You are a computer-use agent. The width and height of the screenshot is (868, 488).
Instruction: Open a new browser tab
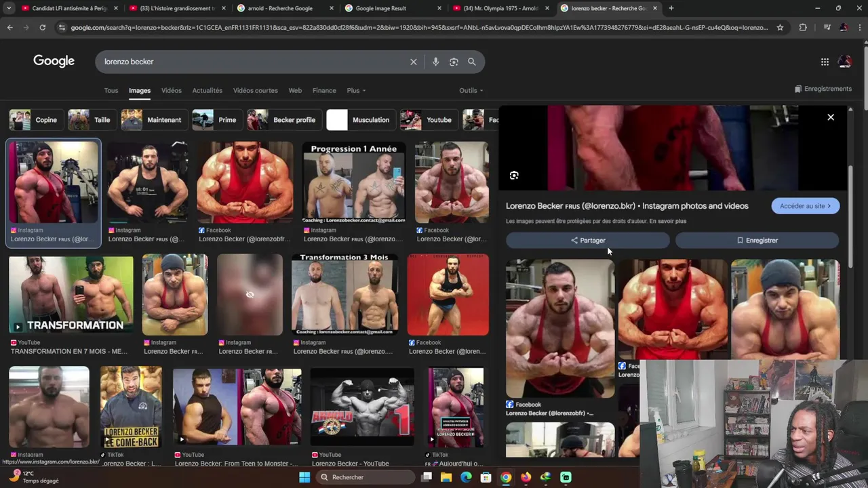(671, 8)
